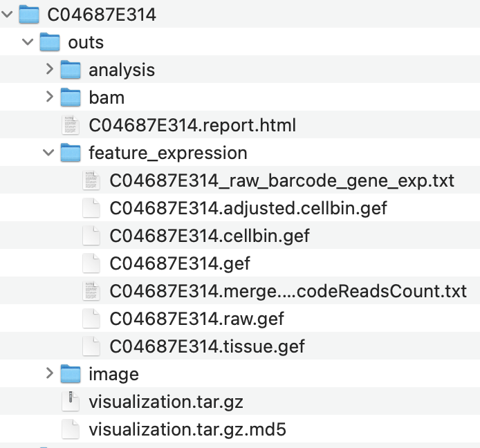The image size is (480, 448).
Task: Select the C04687E314.gef file
Action: 179,263
